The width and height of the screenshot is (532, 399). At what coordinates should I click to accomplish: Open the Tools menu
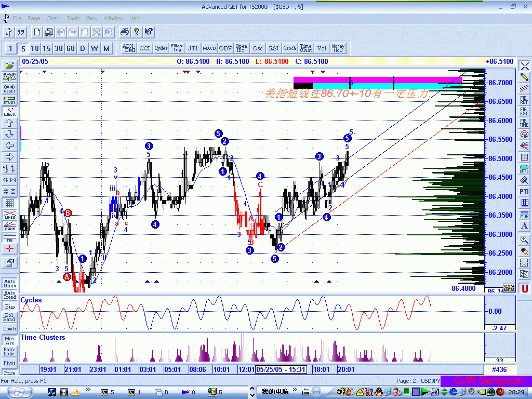pos(73,18)
